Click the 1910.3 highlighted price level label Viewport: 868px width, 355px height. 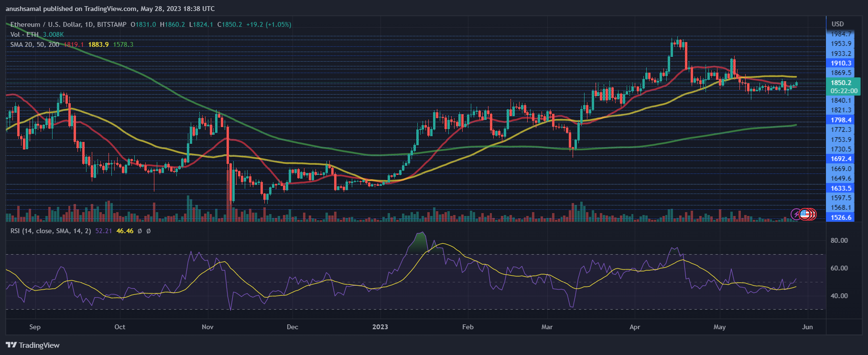pos(841,63)
